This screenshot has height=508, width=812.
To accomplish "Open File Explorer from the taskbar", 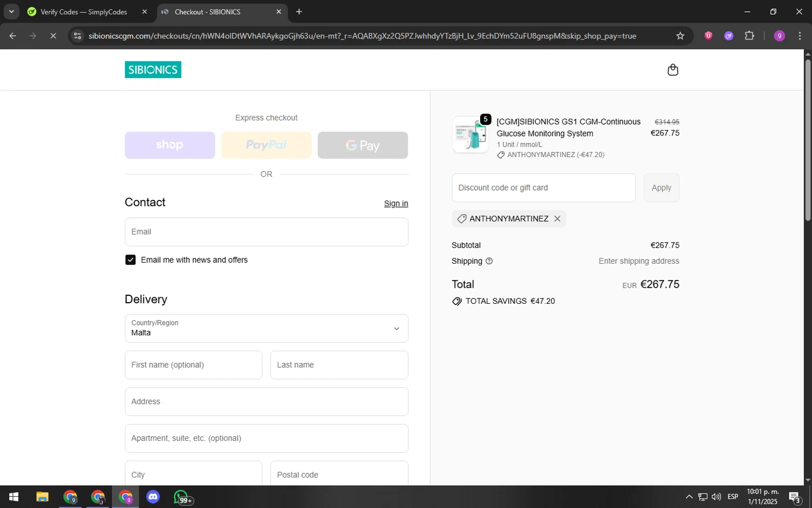I will [42, 497].
